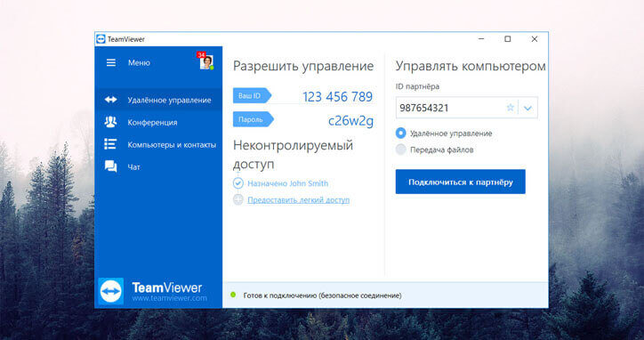
Task: Click TeamViewer title bar icon
Action: pyautogui.click(x=101, y=39)
